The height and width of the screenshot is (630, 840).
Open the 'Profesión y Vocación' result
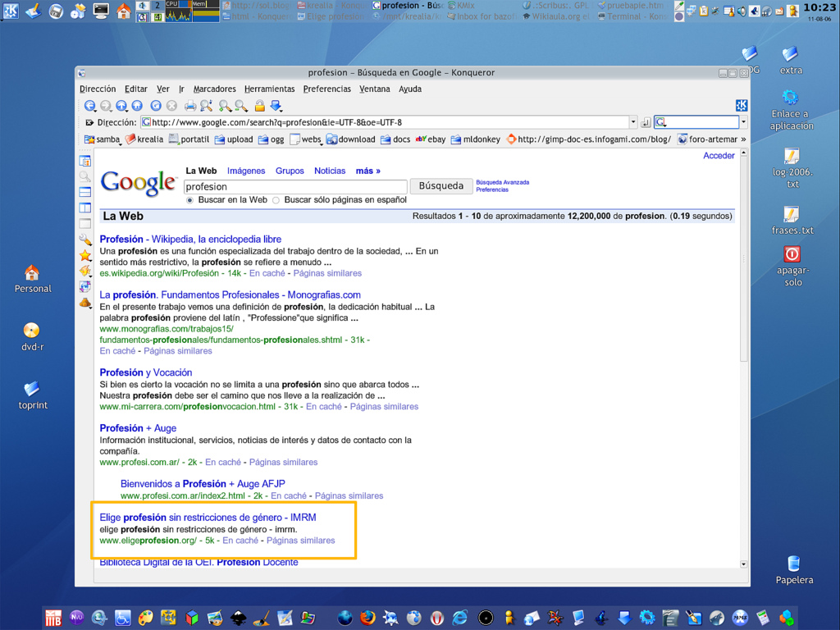click(x=146, y=372)
